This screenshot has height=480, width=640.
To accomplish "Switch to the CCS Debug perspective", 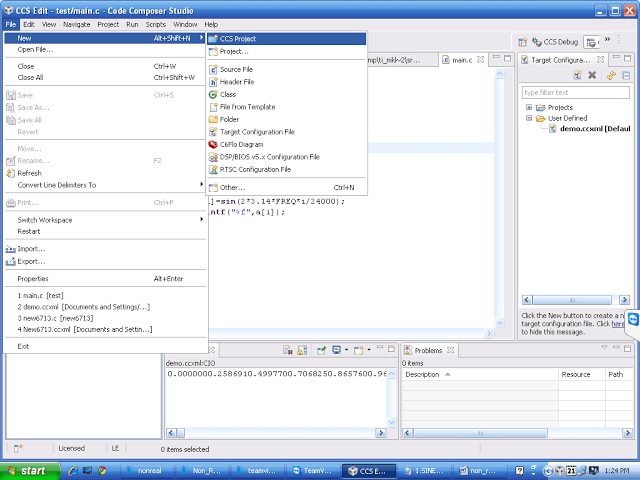I will click(x=555, y=42).
